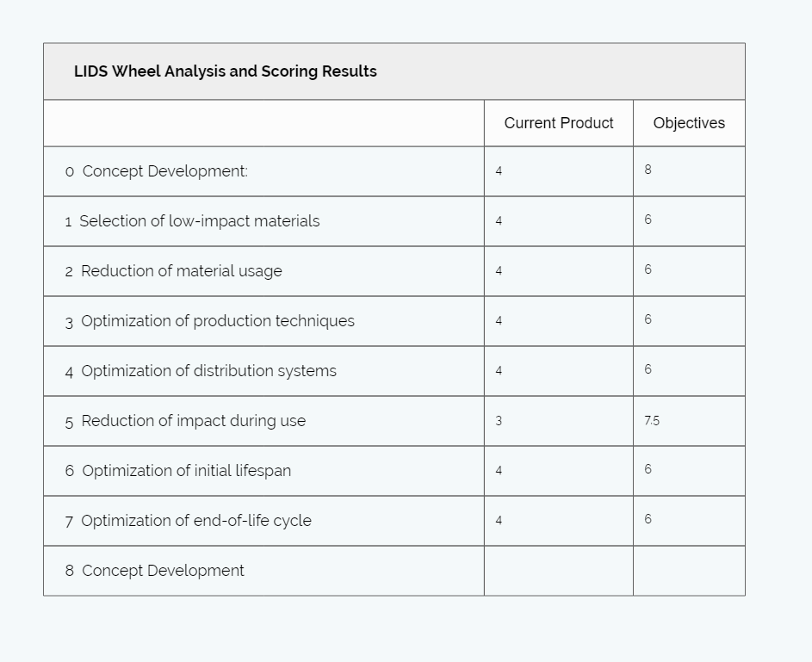Click empty Current Product cell in row 8
This screenshot has width=812, height=662.
pos(558,571)
